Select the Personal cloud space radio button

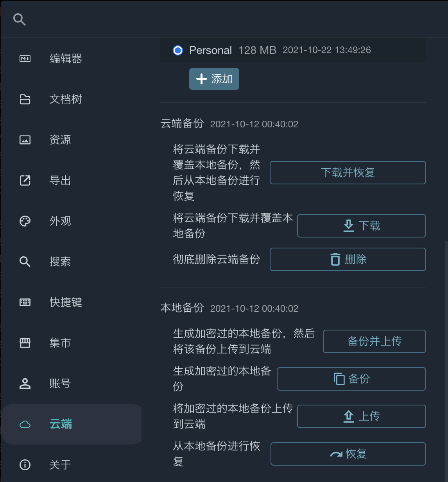[178, 50]
